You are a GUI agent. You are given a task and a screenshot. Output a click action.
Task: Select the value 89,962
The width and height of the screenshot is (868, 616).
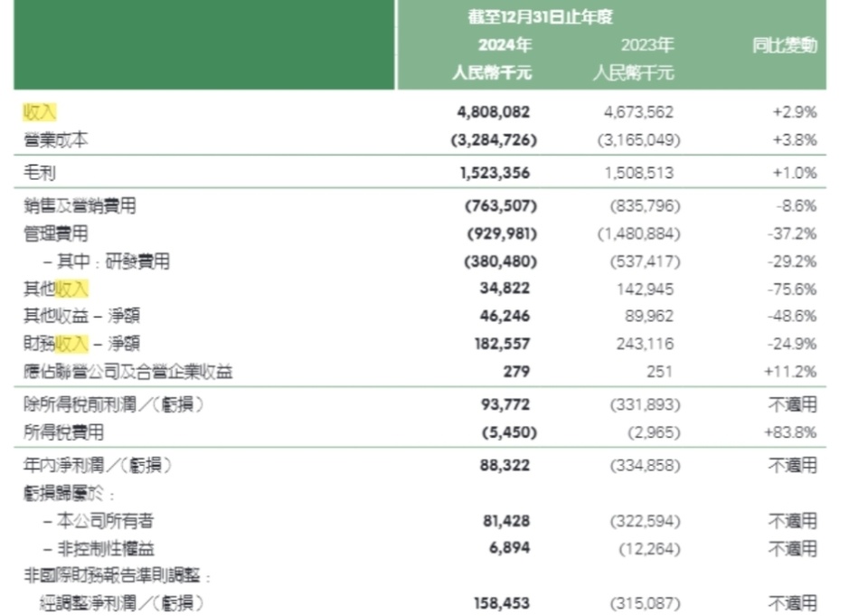pyautogui.click(x=649, y=316)
